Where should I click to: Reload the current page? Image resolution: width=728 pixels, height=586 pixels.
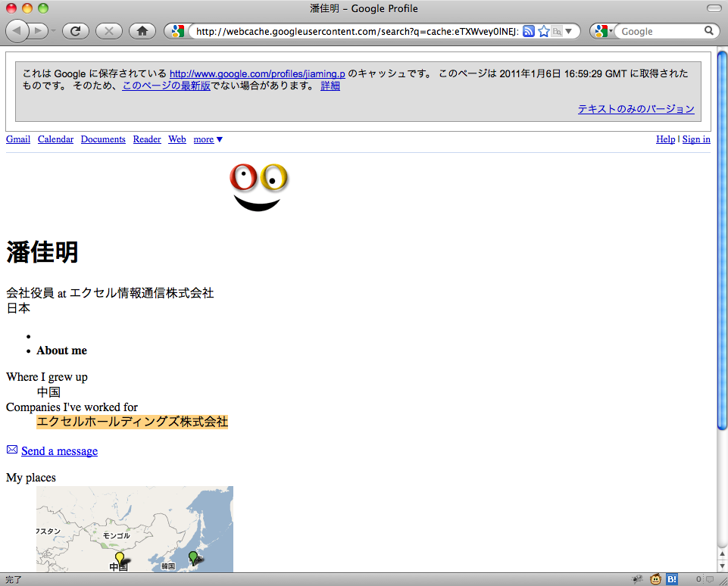tap(75, 31)
